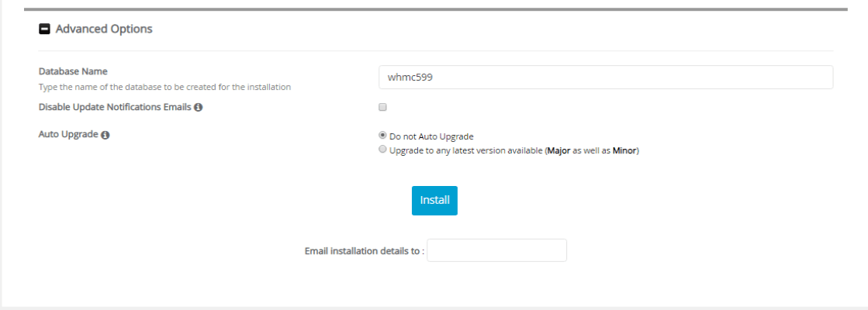Click the thick gray bar above Advanced Options
Screen dimensions: 868x310
point(436,9)
